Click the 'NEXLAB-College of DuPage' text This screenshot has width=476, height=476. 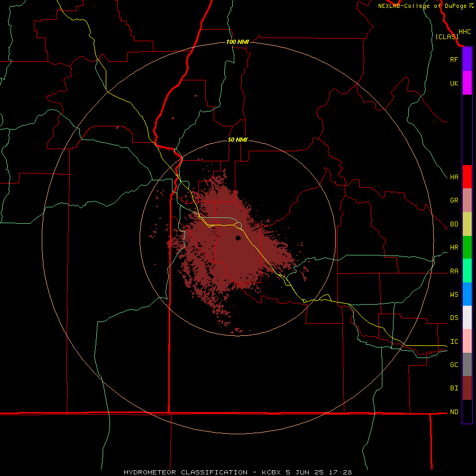tap(422, 6)
